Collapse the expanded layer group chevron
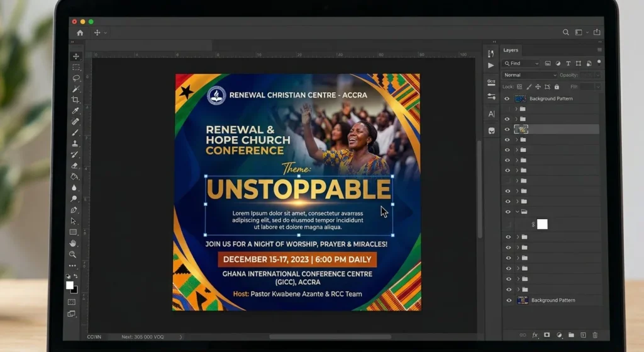This screenshot has width=644, height=352. tap(517, 212)
